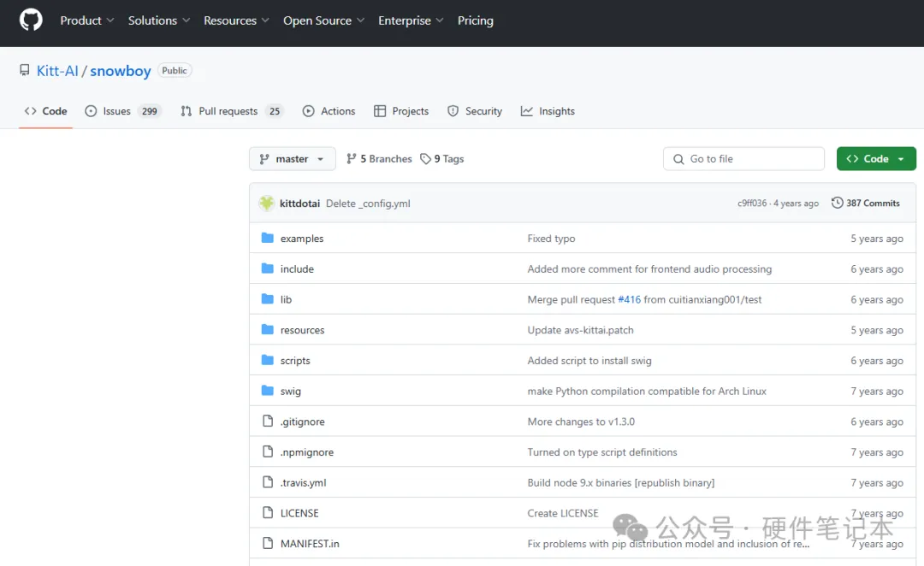Switch to the Projects tab
This screenshot has width=924, height=566.
(401, 111)
